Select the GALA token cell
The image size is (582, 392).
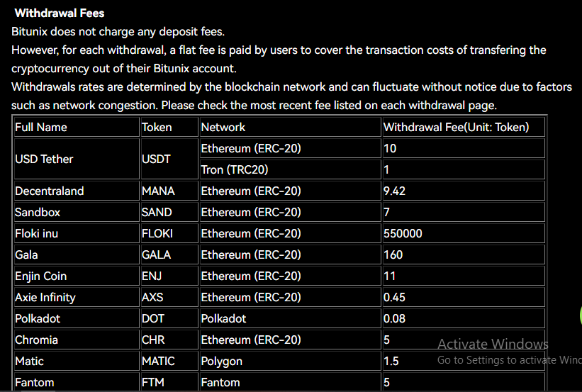tap(156, 254)
